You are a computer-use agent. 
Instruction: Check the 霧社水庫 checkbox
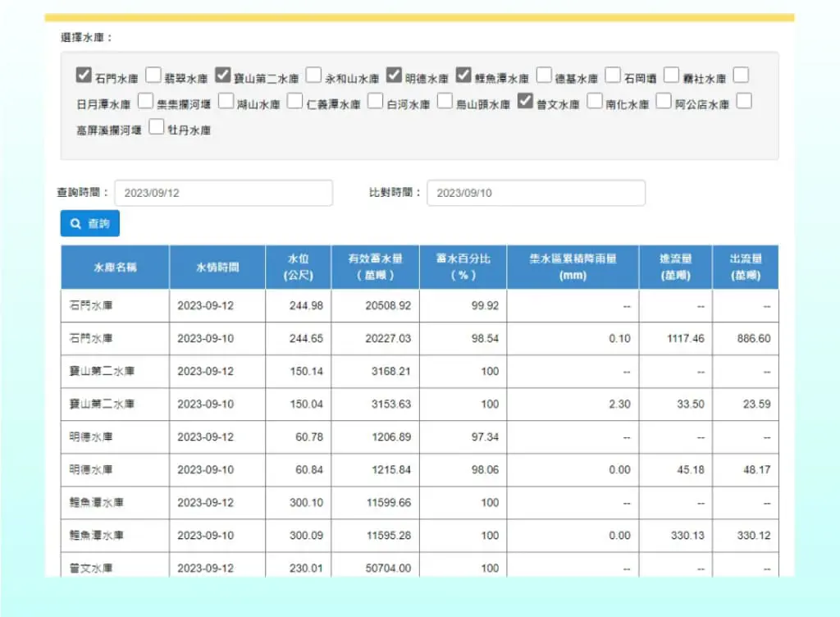671,75
